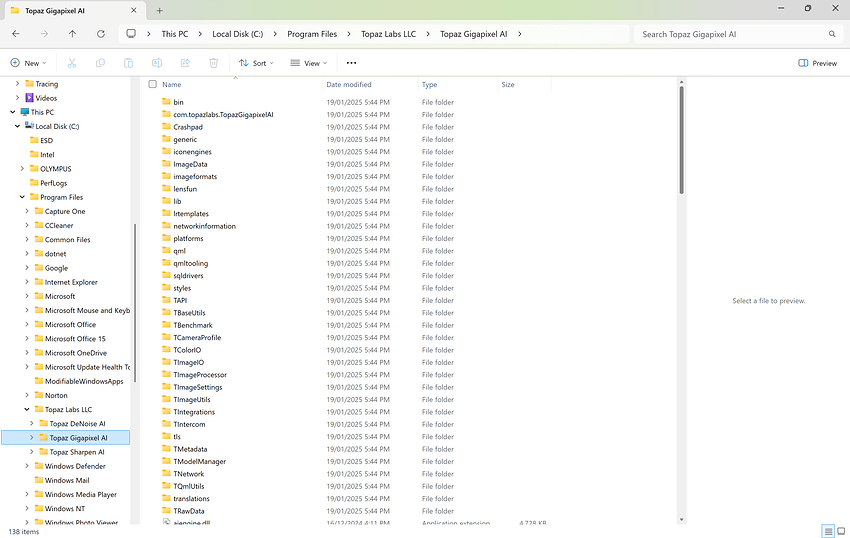Collapse the Topaz Labs LLC tree node

click(x=27, y=409)
